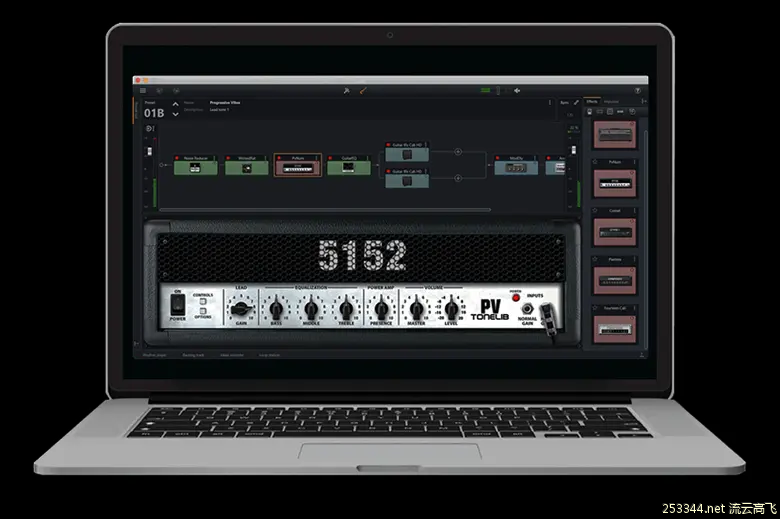The height and width of the screenshot is (519, 780).
Task: Open the WickedRat block three-dot menu
Action: (x=266, y=158)
